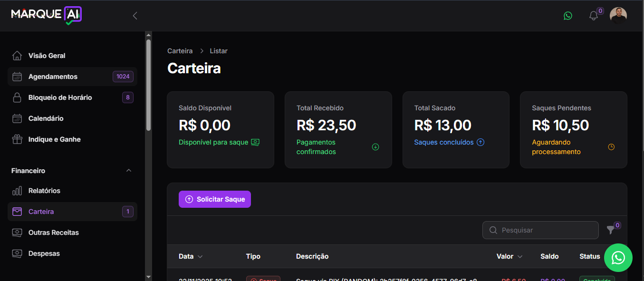644x281 pixels.
Task: Open the floating green WhatsApp chat button
Action: tap(618, 258)
